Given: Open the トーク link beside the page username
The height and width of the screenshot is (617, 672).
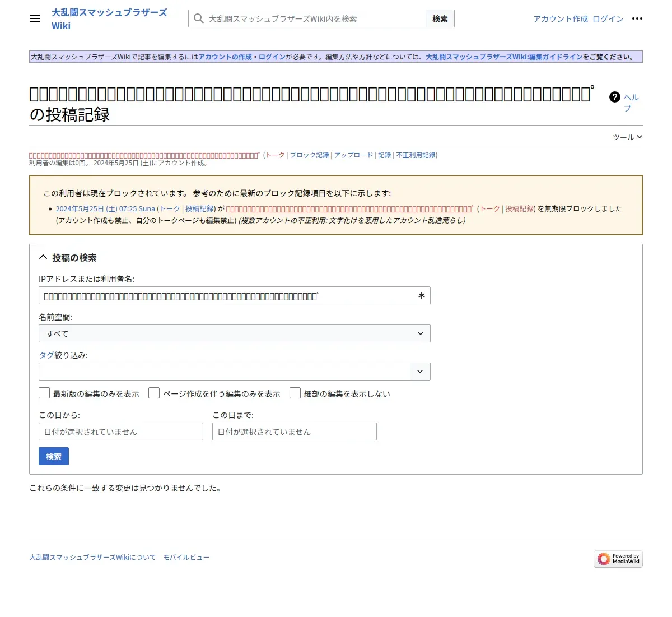Looking at the screenshot, I should click(275, 155).
